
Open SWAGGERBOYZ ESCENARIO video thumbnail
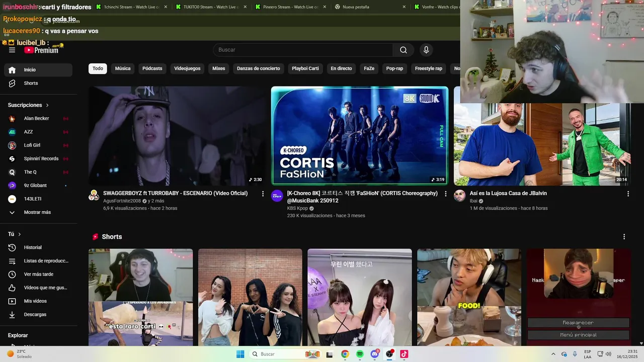(x=177, y=136)
